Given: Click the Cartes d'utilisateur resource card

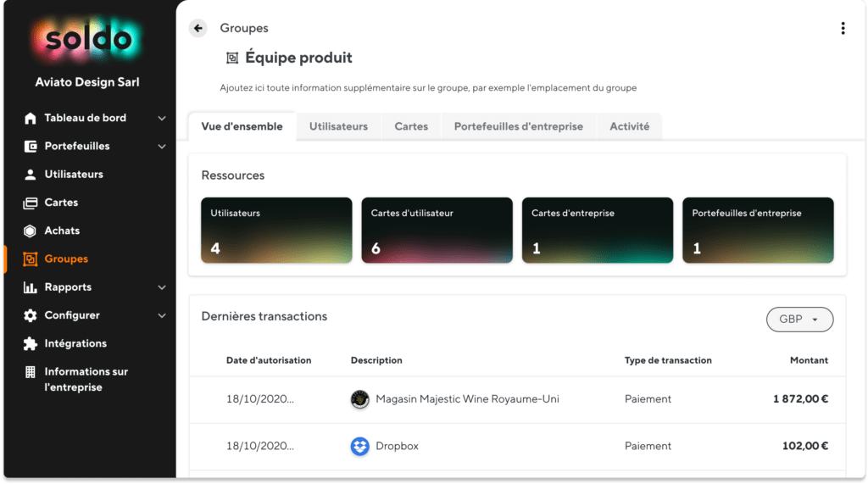Looking at the screenshot, I should coord(437,230).
